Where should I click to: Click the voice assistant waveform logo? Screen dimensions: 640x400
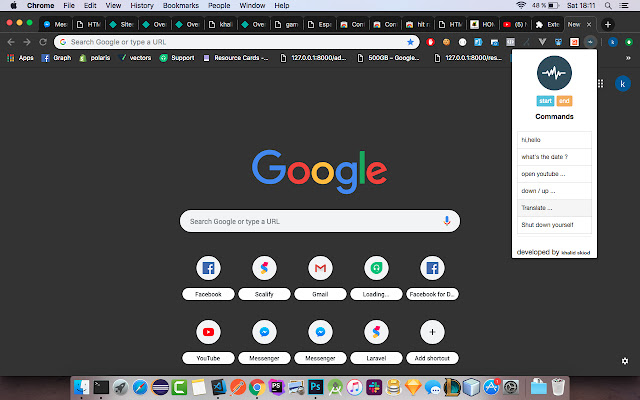click(x=554, y=73)
